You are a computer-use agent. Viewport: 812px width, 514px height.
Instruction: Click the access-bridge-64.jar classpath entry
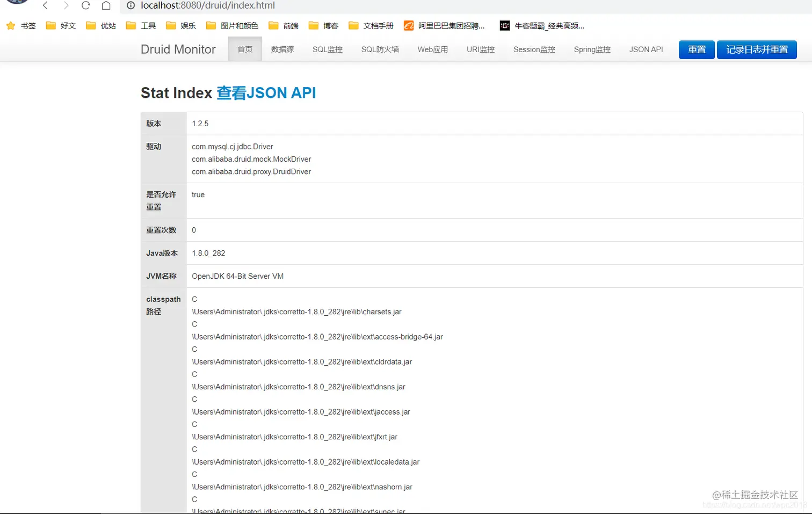(317, 337)
